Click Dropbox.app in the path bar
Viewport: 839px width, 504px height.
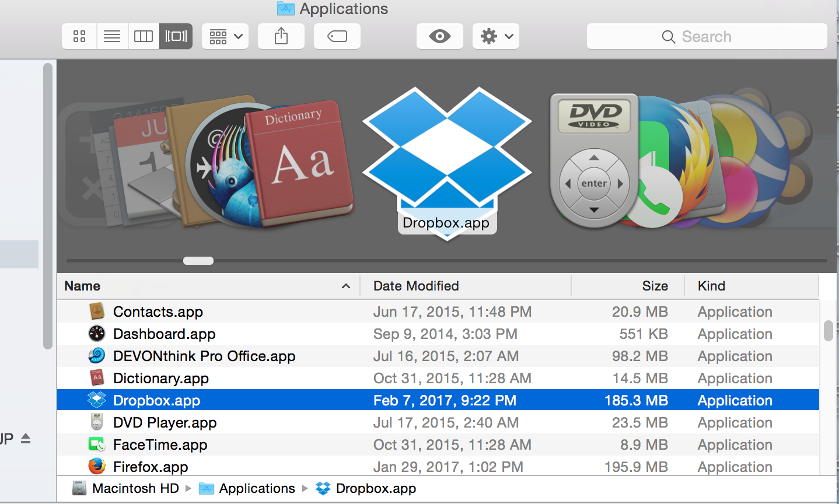tap(376, 488)
